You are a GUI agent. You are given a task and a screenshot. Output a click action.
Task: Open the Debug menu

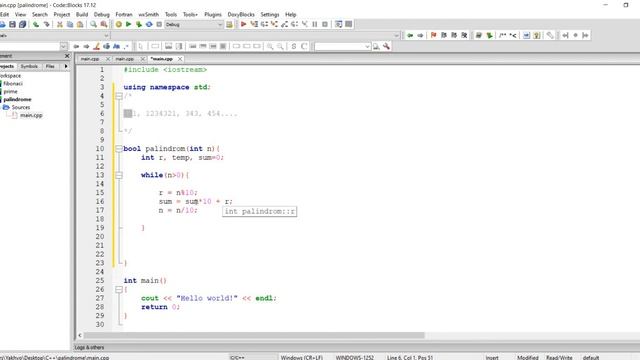pos(102,14)
